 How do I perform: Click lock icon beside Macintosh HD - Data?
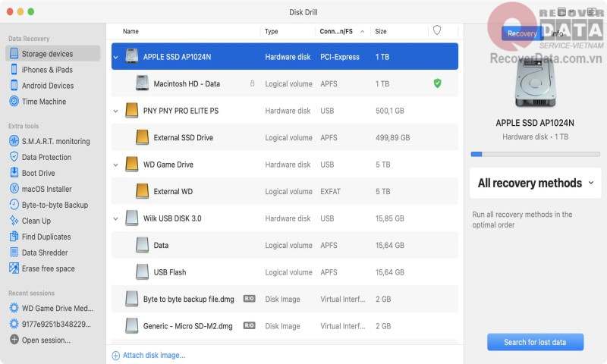(252, 83)
